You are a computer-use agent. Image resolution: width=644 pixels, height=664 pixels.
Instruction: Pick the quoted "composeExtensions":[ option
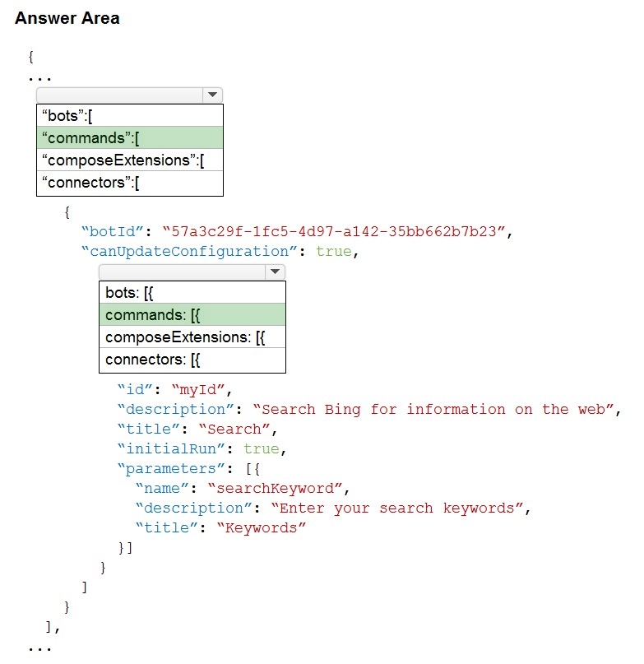[130, 160]
